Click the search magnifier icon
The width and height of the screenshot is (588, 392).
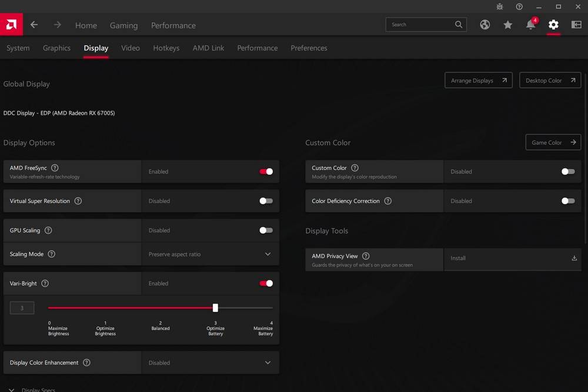pos(458,25)
